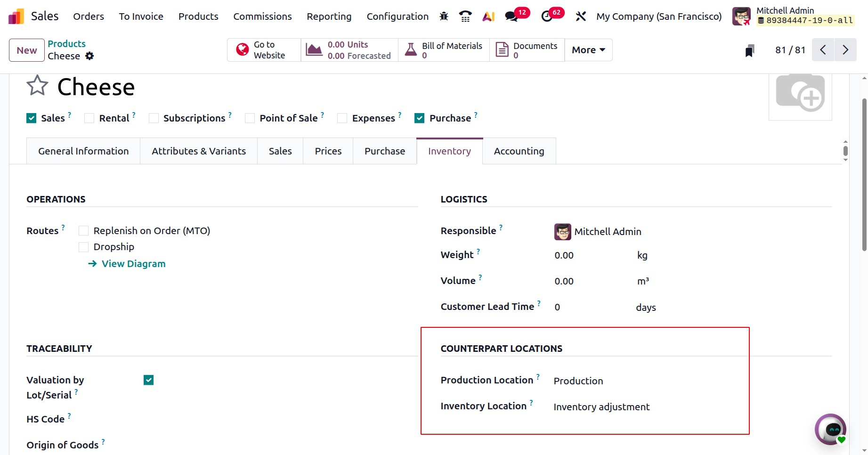Expand the More dropdown button
Screen dimensions: 868x455
click(x=588, y=50)
